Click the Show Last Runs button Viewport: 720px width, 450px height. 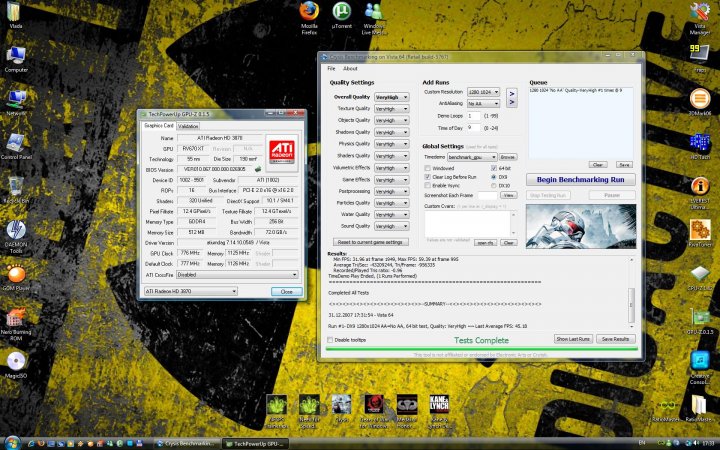pyautogui.click(x=573, y=339)
